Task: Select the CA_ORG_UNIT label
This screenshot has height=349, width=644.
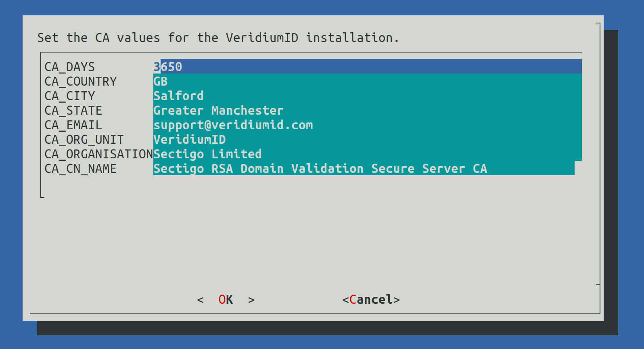Action: click(x=84, y=139)
